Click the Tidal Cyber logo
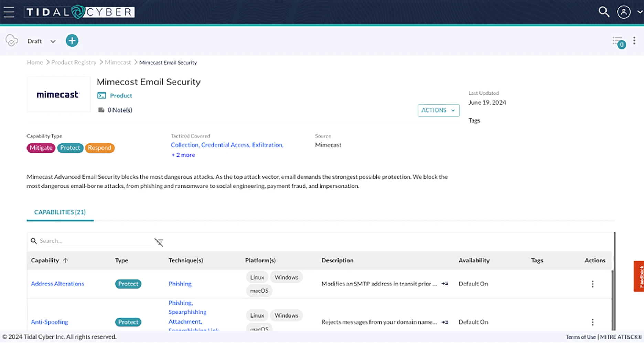Image resolution: width=644 pixels, height=343 pixels. point(79,12)
